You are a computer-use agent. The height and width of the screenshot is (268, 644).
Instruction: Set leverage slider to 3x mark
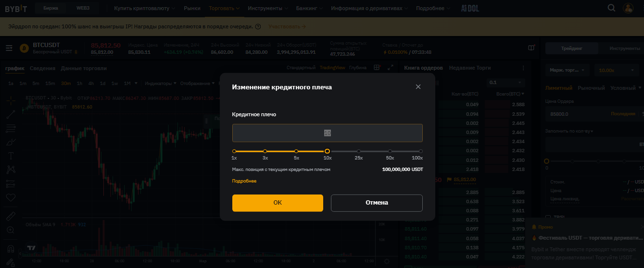[x=265, y=151]
